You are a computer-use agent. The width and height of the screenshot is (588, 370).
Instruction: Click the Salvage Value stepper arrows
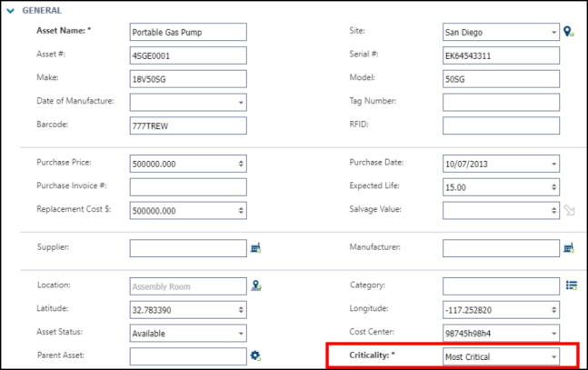coord(553,211)
